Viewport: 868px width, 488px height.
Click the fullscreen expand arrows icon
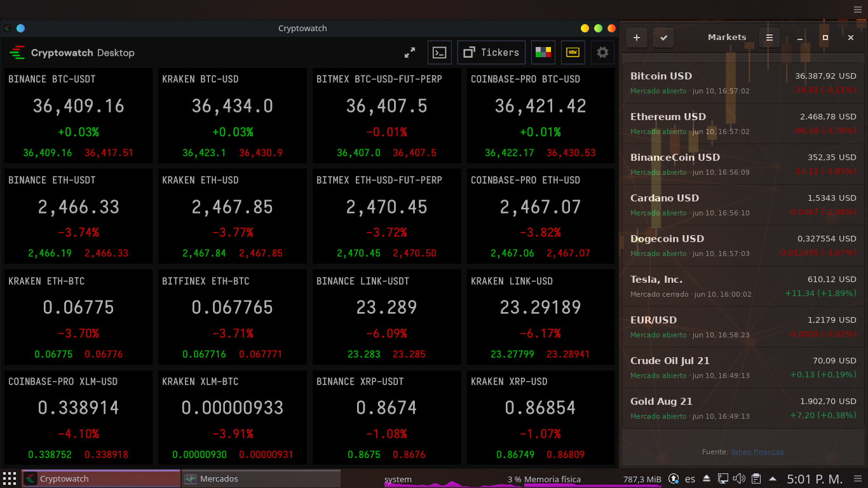[x=410, y=53]
